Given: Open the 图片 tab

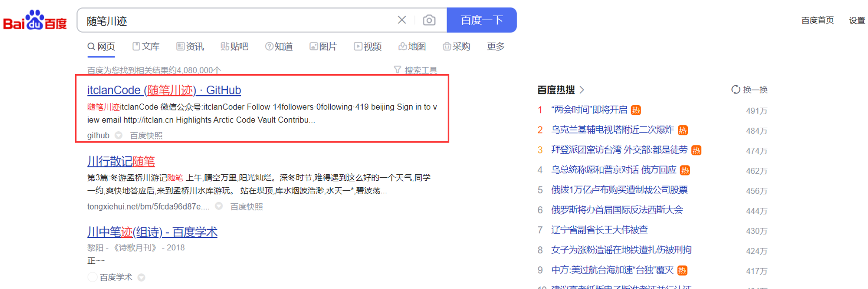Looking at the screenshot, I should pyautogui.click(x=323, y=47).
